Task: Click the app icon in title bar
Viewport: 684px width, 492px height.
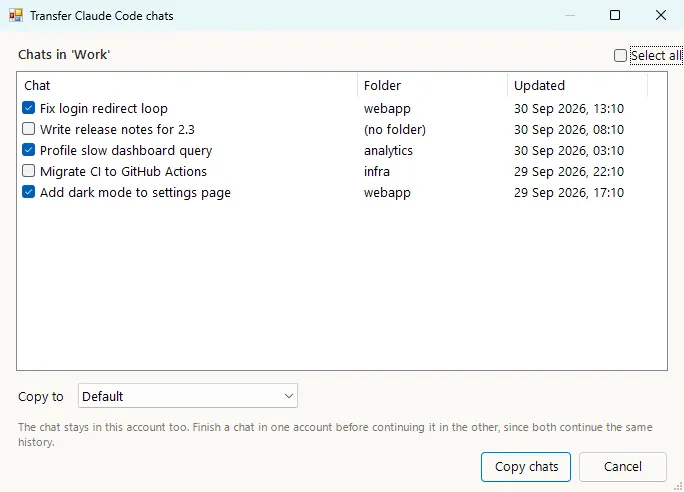Action: click(16, 16)
